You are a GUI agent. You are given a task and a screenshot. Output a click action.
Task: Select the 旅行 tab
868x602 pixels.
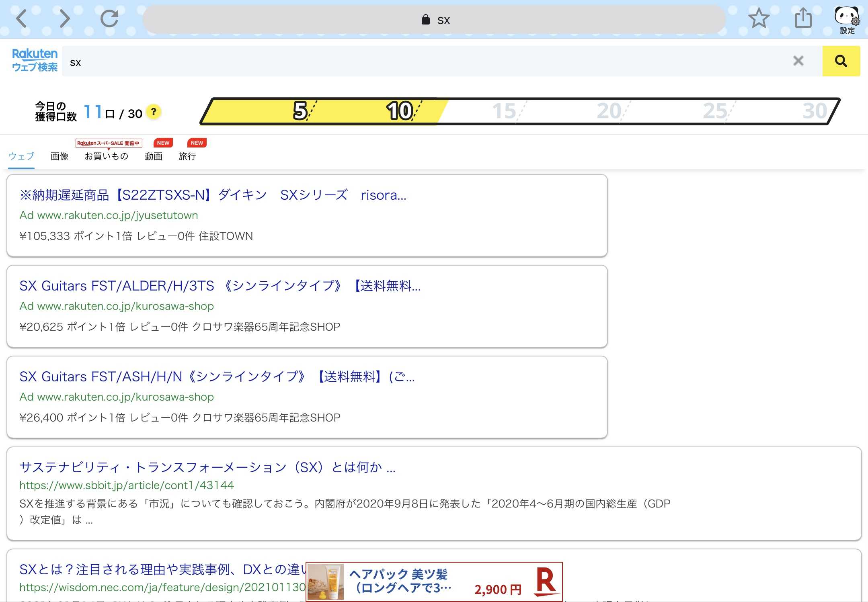click(187, 156)
